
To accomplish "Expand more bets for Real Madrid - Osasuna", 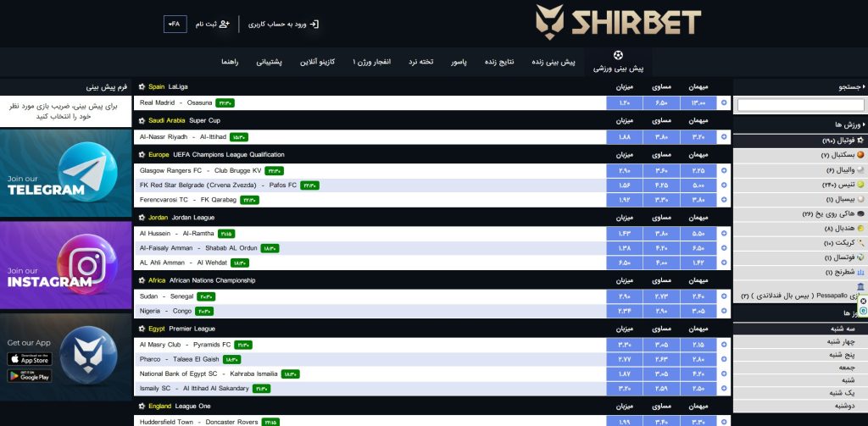I will 724,103.
